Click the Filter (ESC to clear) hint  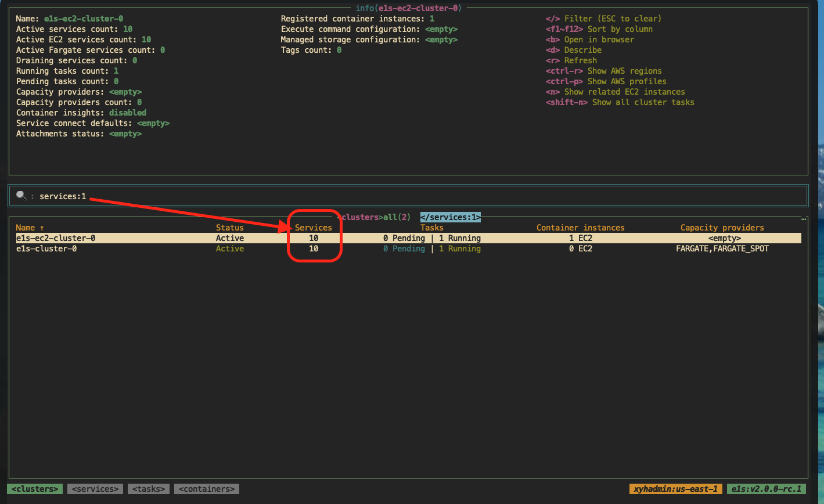(604, 19)
